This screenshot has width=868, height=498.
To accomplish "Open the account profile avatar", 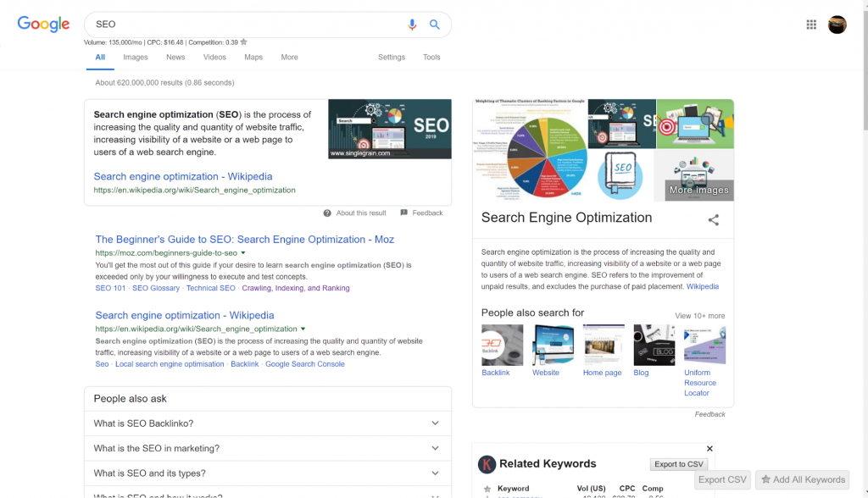I will coord(837,25).
